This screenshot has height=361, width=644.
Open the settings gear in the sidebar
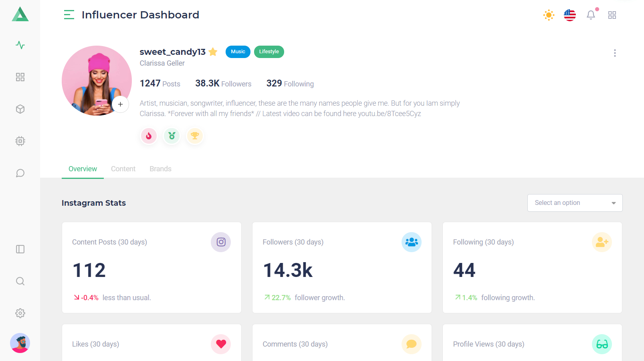pyautogui.click(x=20, y=313)
